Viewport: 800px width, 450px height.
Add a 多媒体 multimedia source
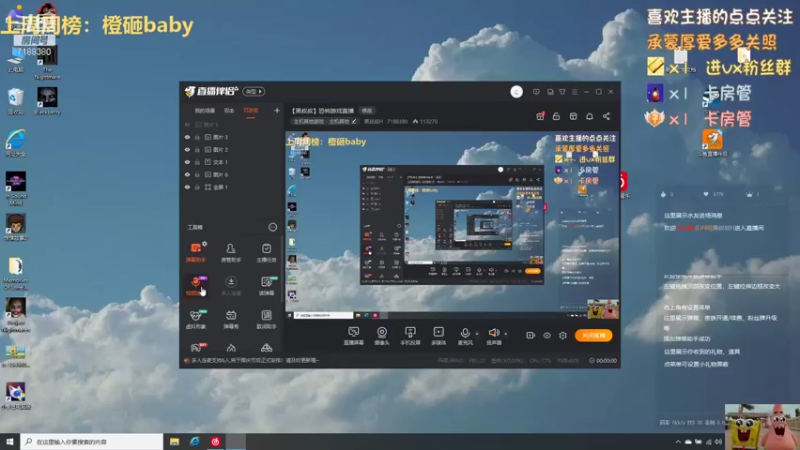pos(439,336)
